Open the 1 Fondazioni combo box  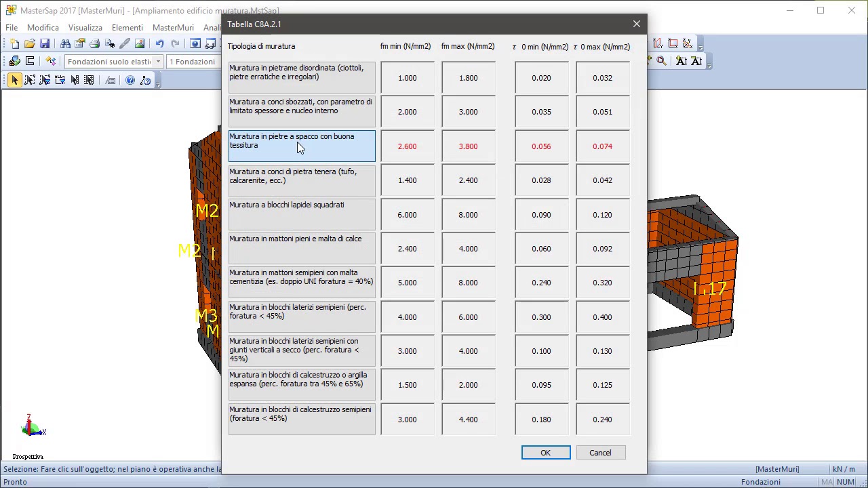tap(194, 62)
